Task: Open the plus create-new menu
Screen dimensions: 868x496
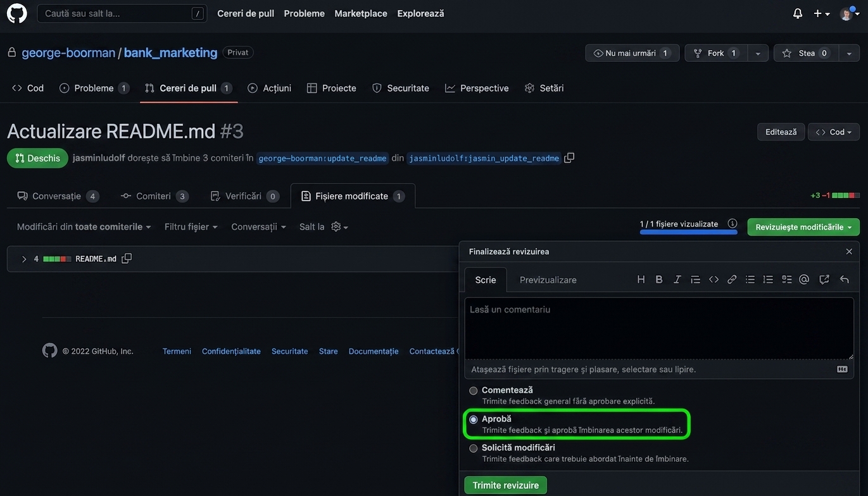Action: [x=822, y=13]
